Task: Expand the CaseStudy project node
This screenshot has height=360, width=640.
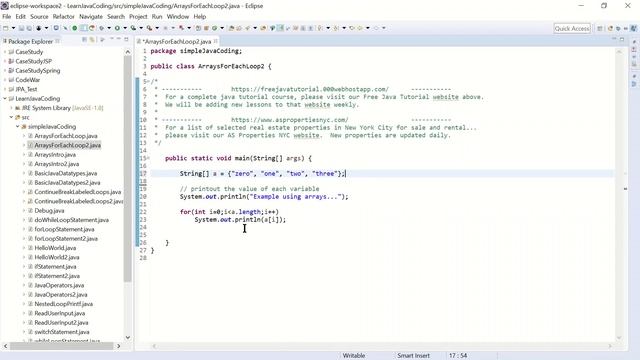Action: click(5, 52)
